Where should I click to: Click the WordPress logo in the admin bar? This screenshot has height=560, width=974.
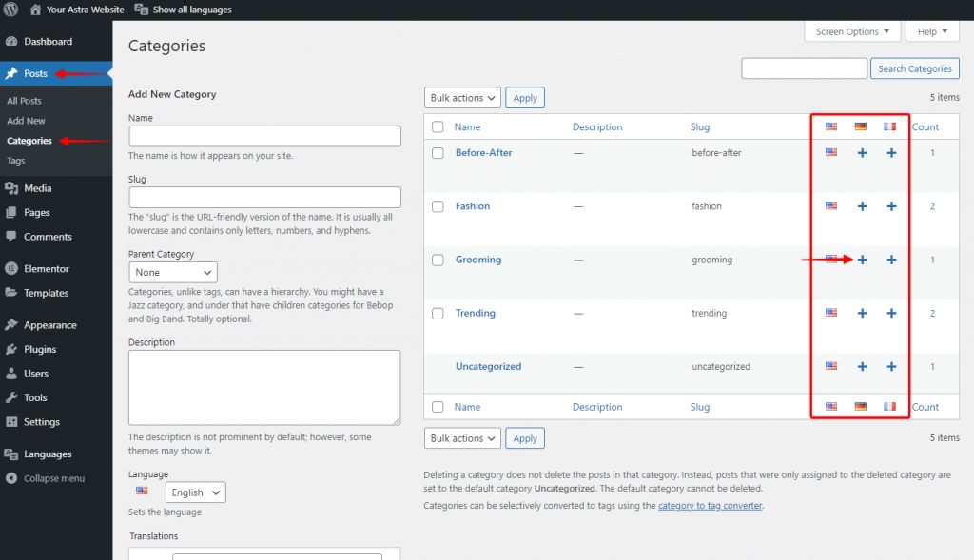(x=10, y=10)
